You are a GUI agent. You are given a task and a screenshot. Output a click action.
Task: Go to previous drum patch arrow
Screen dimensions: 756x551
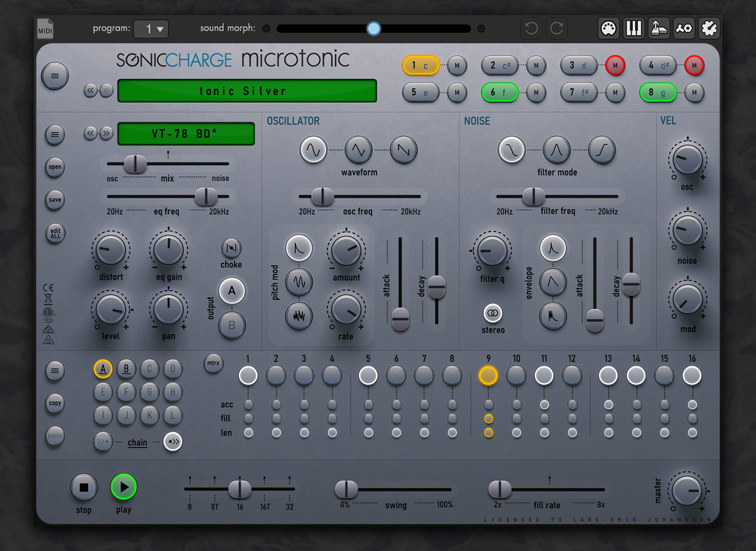(x=90, y=133)
